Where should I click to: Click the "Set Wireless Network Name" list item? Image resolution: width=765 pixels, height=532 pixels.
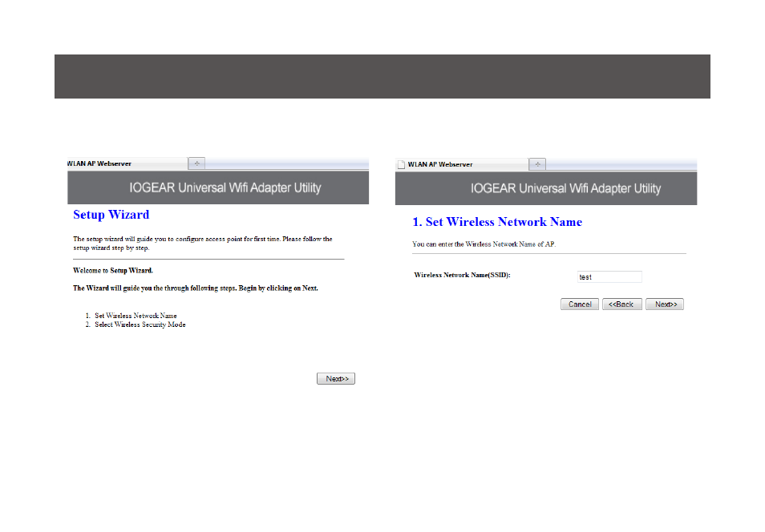click(136, 316)
